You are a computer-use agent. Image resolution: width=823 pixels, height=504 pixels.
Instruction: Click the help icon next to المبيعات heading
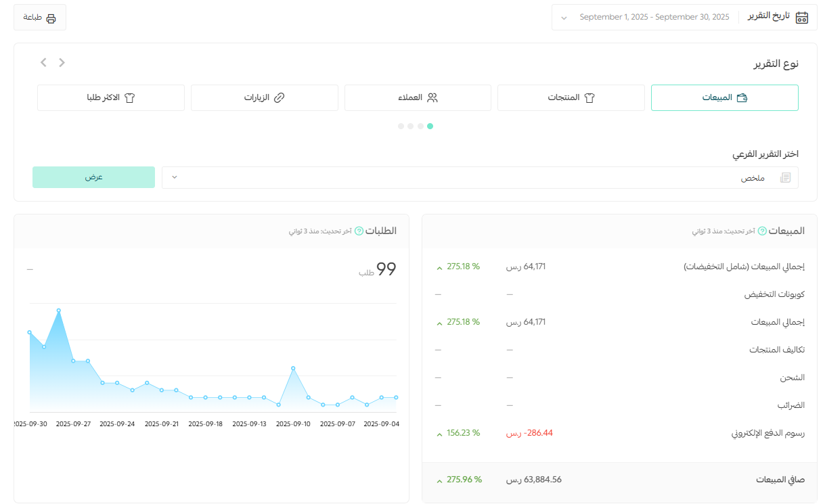762,231
